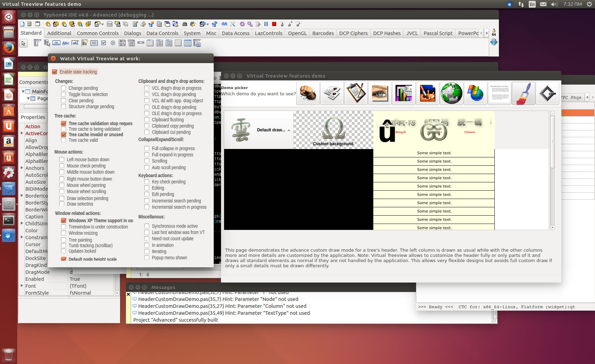595x364 pixels.
Task: Click the blue down arrow palette button
Action: coord(494,42)
